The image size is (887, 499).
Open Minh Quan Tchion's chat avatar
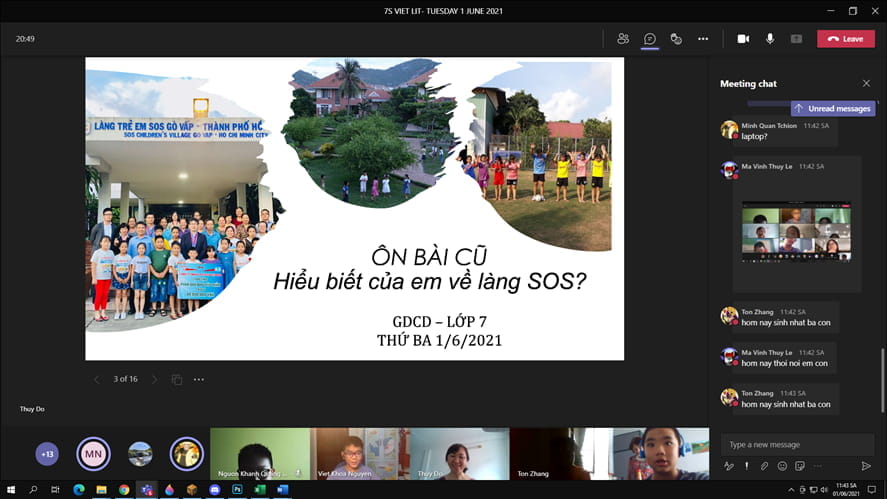tap(729, 130)
